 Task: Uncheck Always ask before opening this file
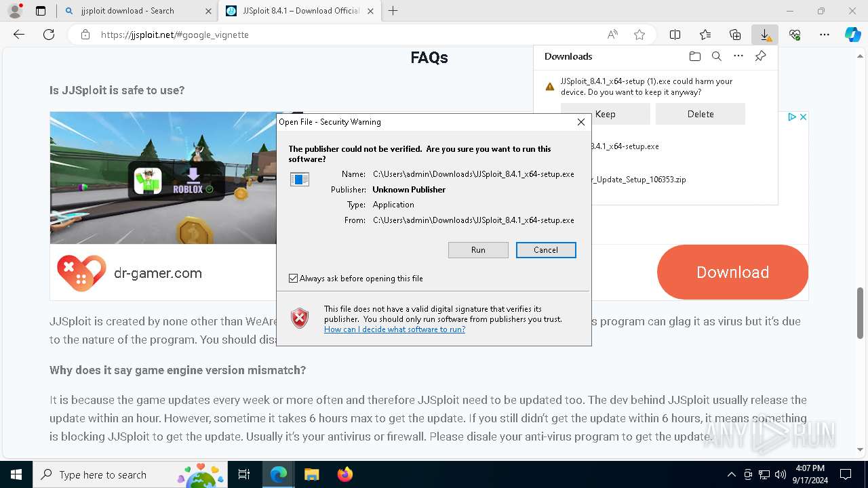click(293, 279)
